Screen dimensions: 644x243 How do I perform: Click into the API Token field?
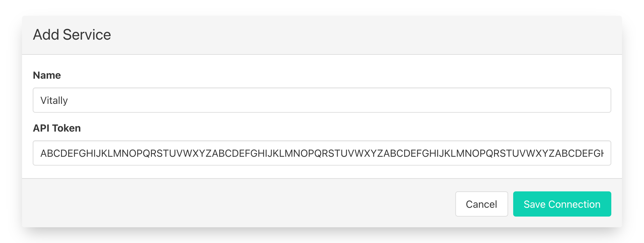[322, 153]
